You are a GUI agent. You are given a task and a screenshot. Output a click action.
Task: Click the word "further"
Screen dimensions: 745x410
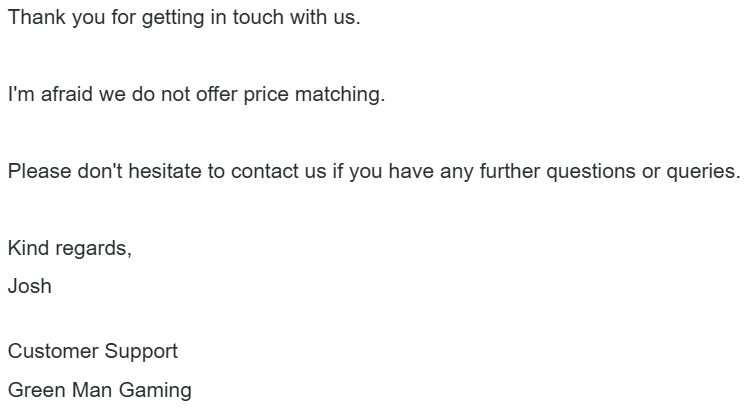coord(510,171)
